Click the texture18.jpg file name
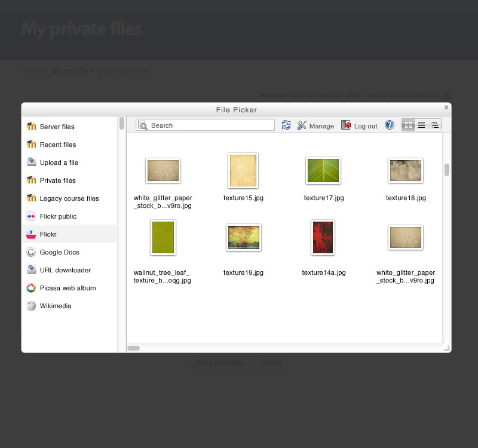 pos(406,198)
